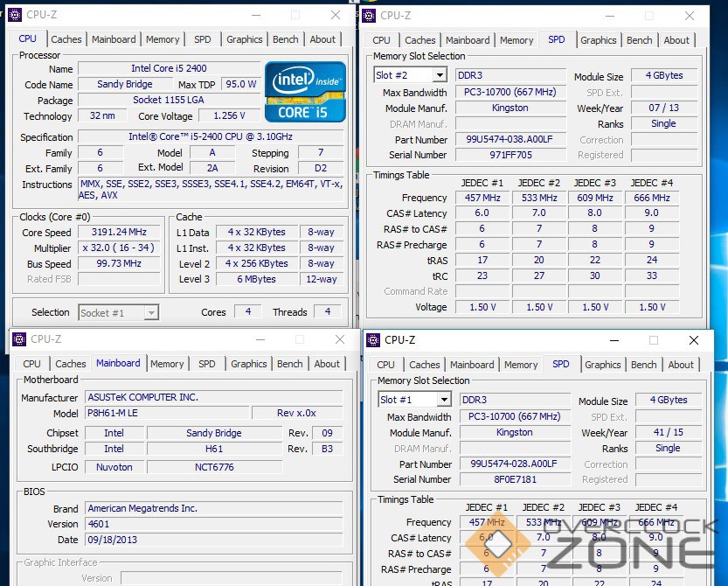Click the processor Name field Intel Core i5 2400
This screenshot has height=586, width=728.
pyautogui.click(x=169, y=69)
